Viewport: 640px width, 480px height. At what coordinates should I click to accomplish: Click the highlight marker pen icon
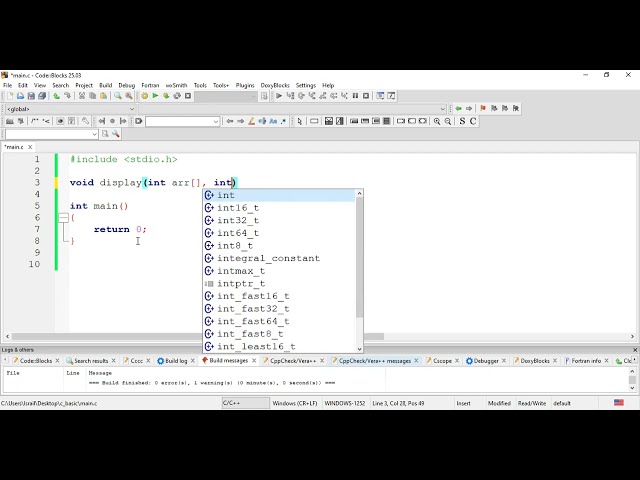pos(251,121)
